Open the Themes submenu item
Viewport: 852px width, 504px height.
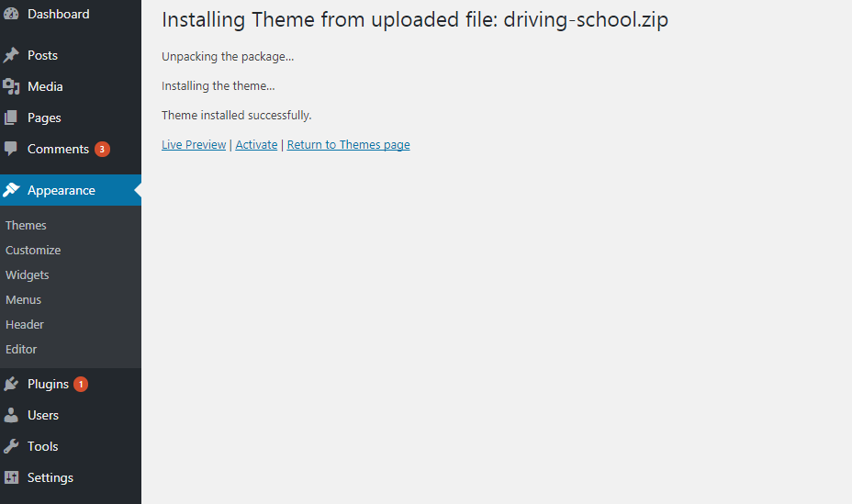point(26,226)
